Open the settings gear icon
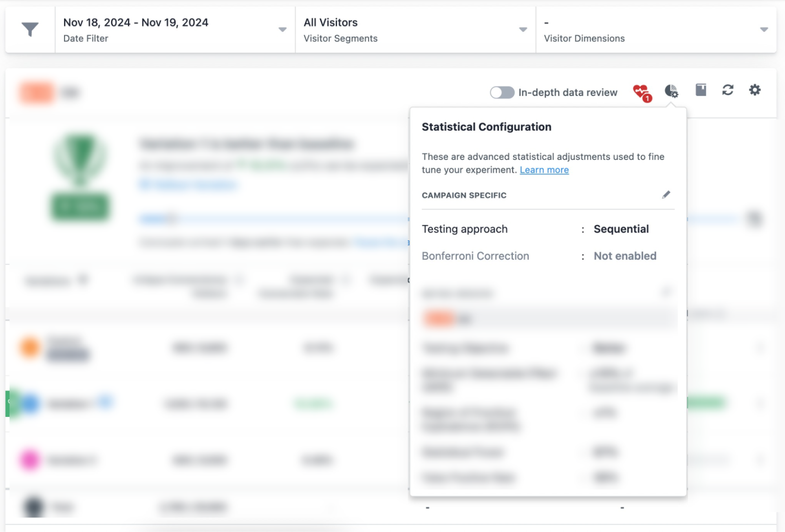The width and height of the screenshot is (785, 532). coord(754,90)
